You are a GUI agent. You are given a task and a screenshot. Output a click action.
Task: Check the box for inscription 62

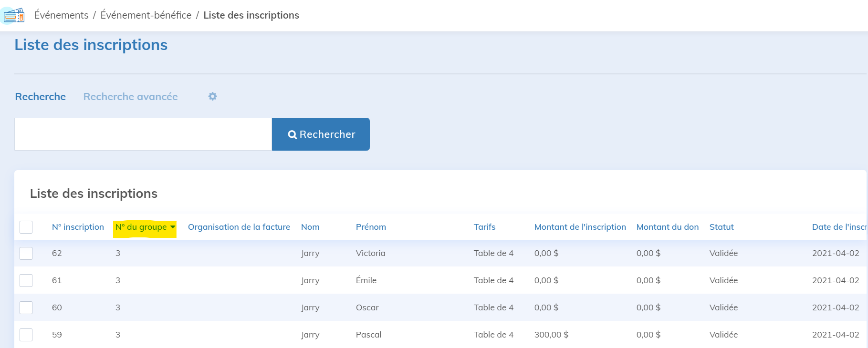click(26, 254)
